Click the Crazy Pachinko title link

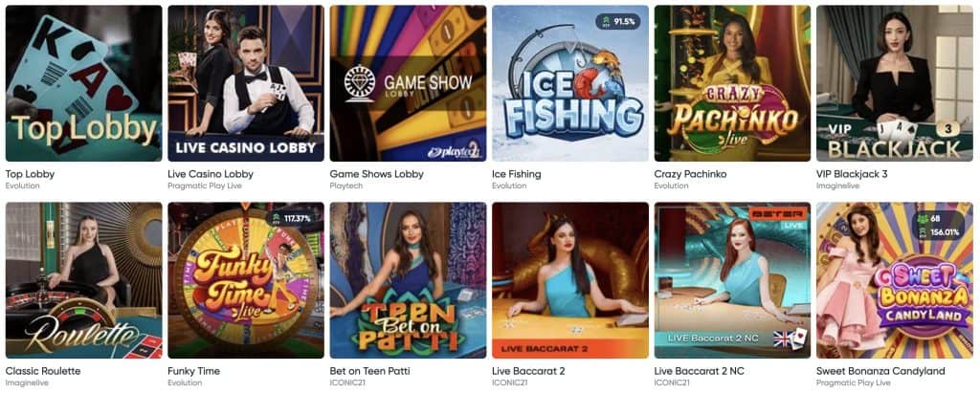(691, 174)
